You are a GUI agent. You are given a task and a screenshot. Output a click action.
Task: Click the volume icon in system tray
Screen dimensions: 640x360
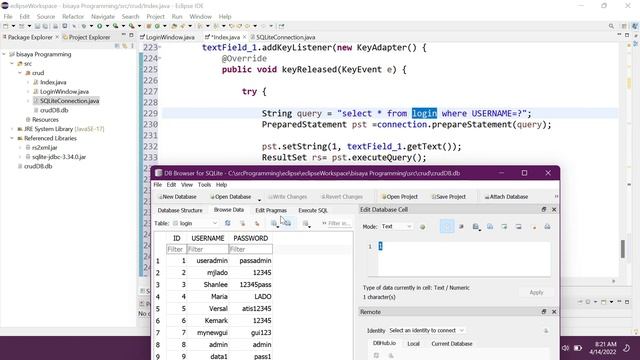(565, 348)
